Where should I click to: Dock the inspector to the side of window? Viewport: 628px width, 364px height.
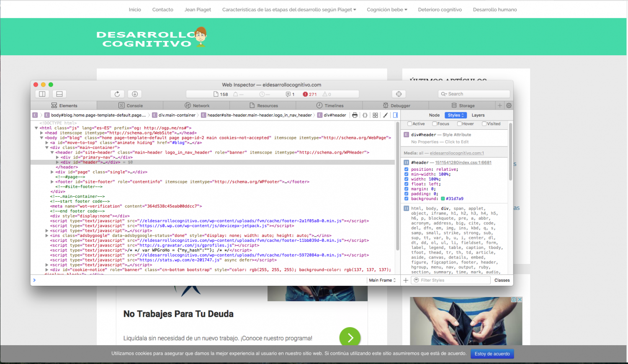(42, 94)
